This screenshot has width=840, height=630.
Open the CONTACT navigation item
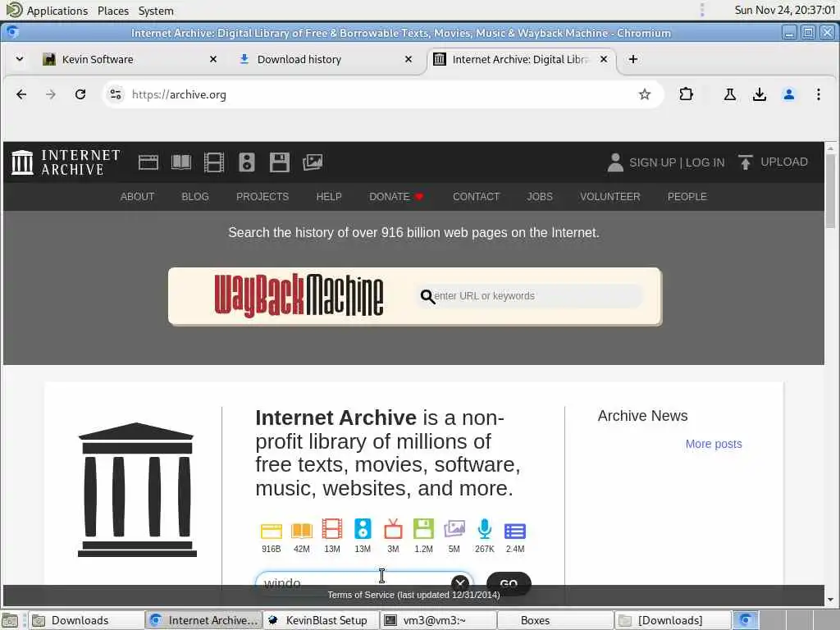coord(477,197)
